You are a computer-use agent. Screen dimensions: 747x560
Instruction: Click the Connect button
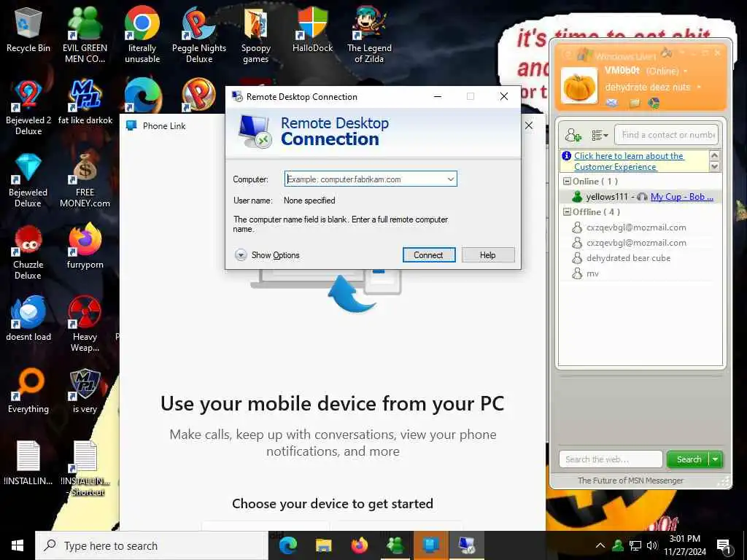(x=428, y=255)
